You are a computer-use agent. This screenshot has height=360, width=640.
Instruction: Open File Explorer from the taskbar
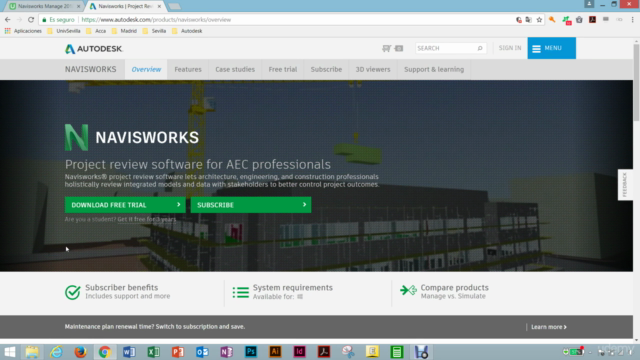32,351
